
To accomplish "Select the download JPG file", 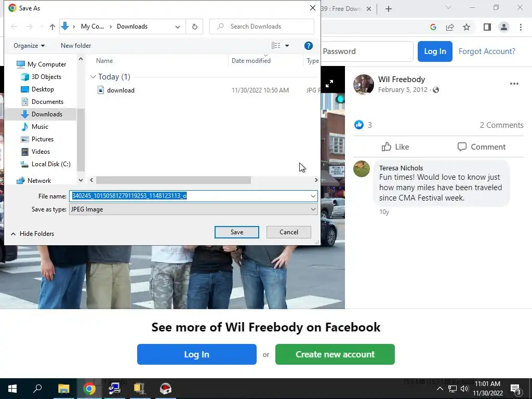I will click(x=121, y=90).
